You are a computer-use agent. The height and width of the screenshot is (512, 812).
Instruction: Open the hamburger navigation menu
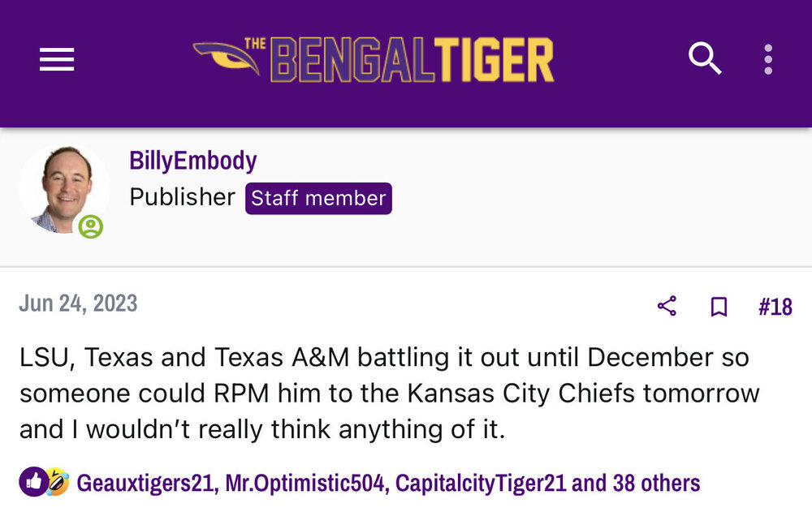[x=57, y=59]
